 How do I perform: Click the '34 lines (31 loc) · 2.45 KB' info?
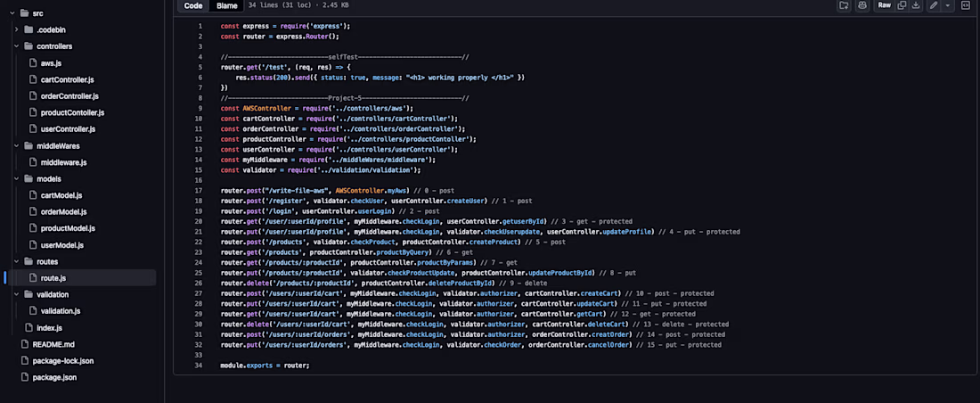[298, 5]
